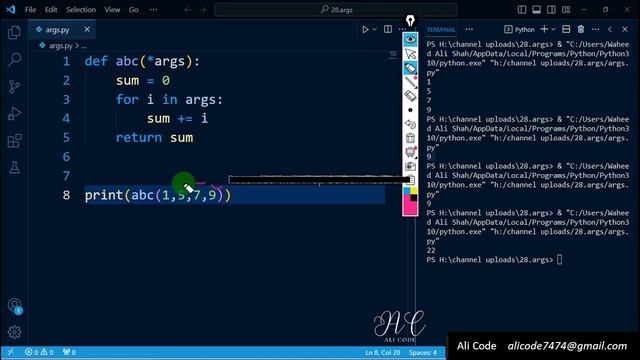
Task: Kill the terminal with trash icon
Action: click(x=581, y=29)
